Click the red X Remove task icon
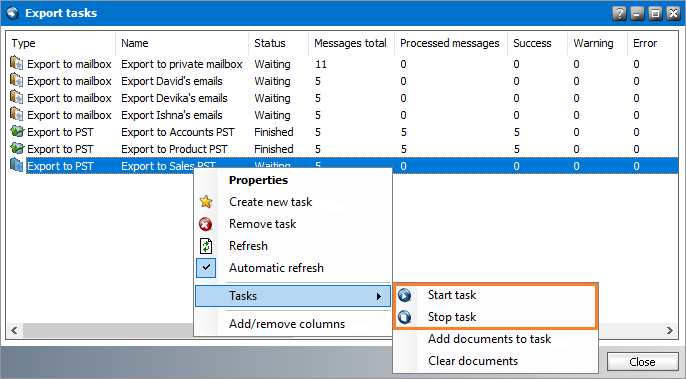 point(206,224)
